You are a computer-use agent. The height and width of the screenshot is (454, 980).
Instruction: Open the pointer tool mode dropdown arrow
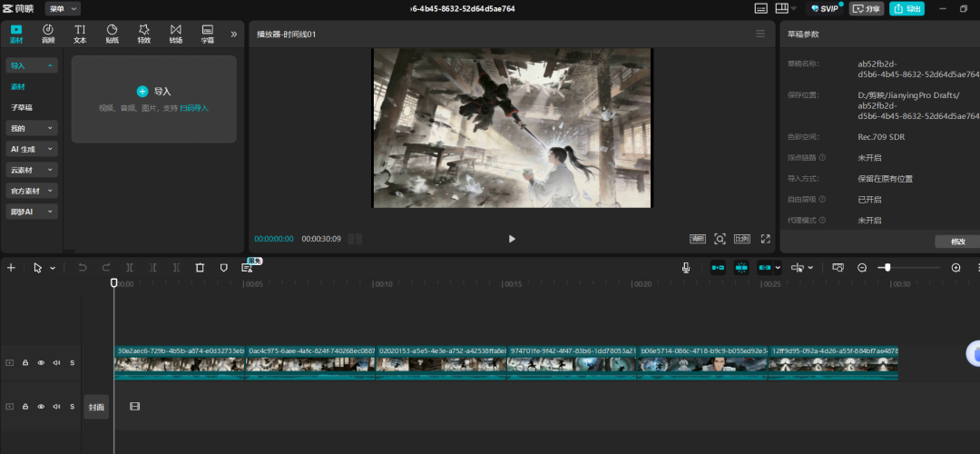point(53,268)
